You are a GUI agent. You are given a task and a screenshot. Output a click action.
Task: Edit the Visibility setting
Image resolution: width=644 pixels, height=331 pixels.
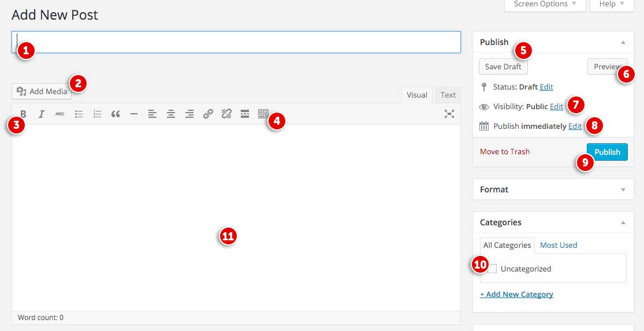(x=557, y=107)
